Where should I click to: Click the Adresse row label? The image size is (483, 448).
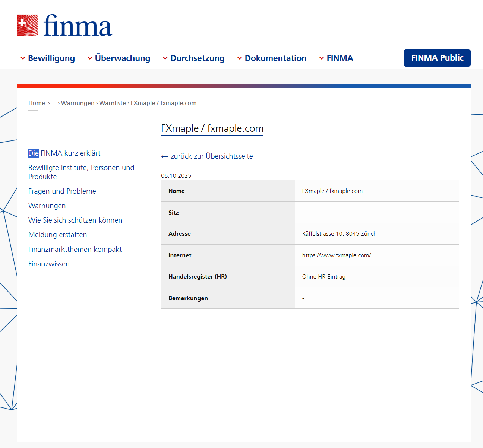click(180, 234)
